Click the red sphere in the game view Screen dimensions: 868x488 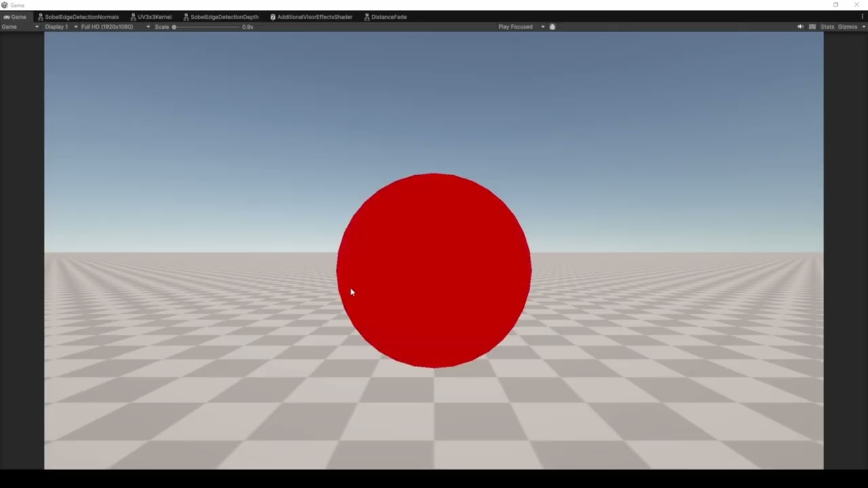(434, 270)
